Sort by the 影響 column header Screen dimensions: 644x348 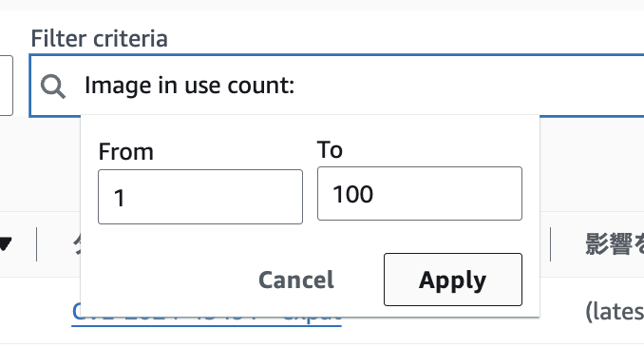[615, 244]
